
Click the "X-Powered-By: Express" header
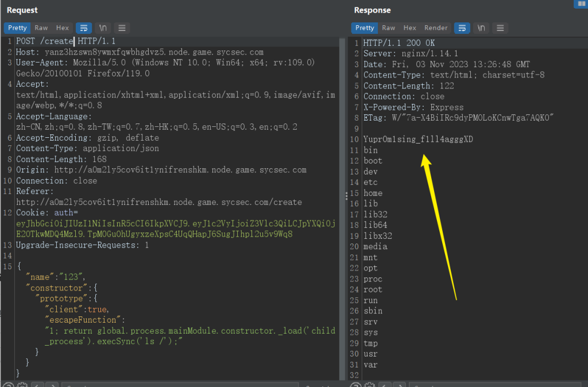click(413, 107)
